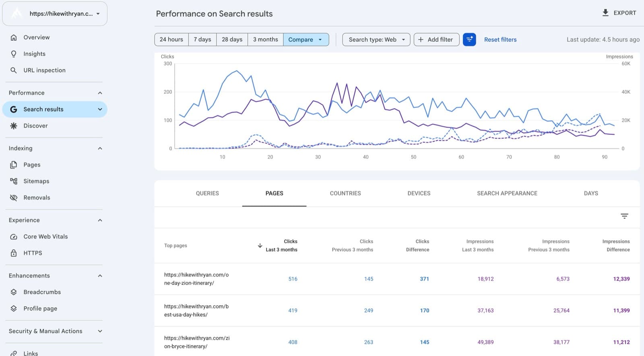Switch to the PAGES tab
The width and height of the screenshot is (644, 356).
coord(275,193)
